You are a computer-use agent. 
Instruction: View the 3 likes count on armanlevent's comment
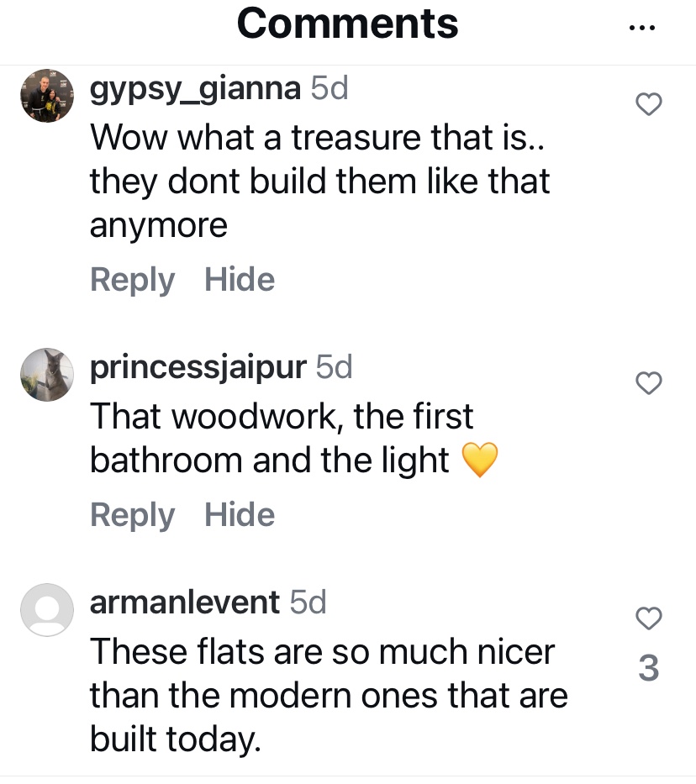(x=648, y=669)
